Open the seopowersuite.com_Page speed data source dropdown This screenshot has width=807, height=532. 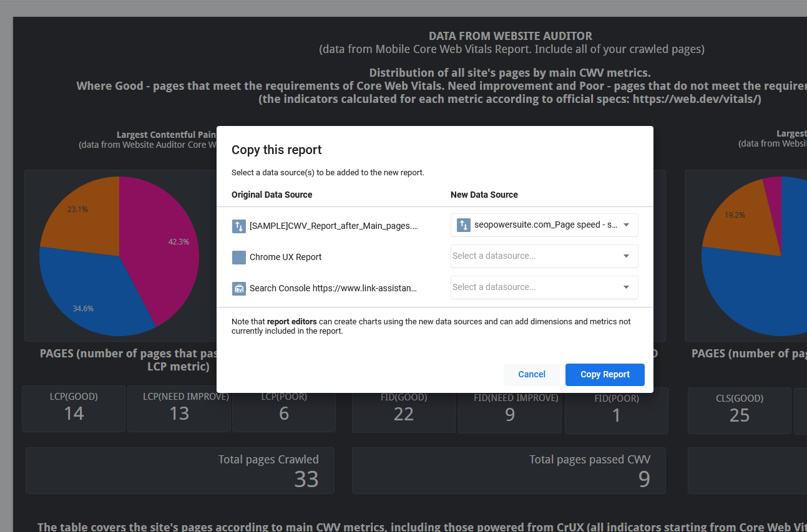[544, 225]
